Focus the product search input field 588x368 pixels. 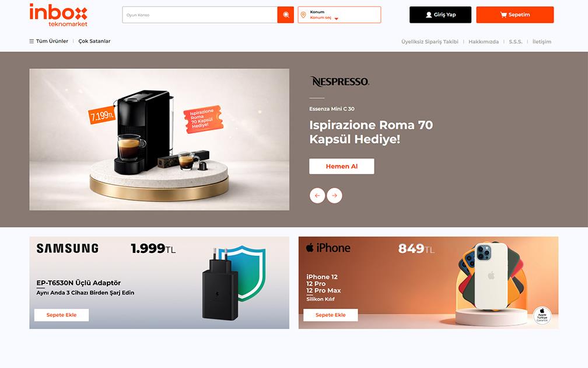coord(200,15)
